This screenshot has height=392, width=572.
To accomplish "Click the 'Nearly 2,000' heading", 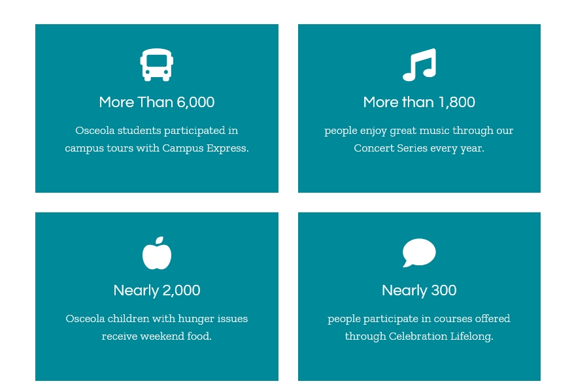I will tap(157, 291).
